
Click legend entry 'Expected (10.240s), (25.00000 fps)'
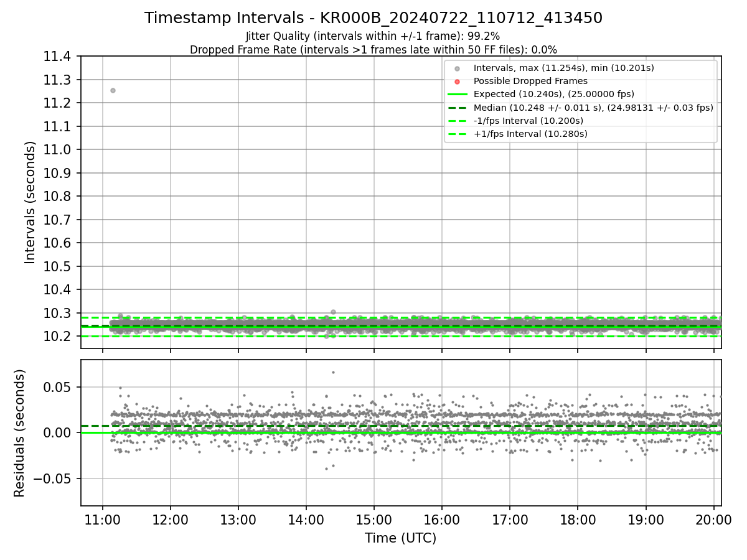(554, 94)
